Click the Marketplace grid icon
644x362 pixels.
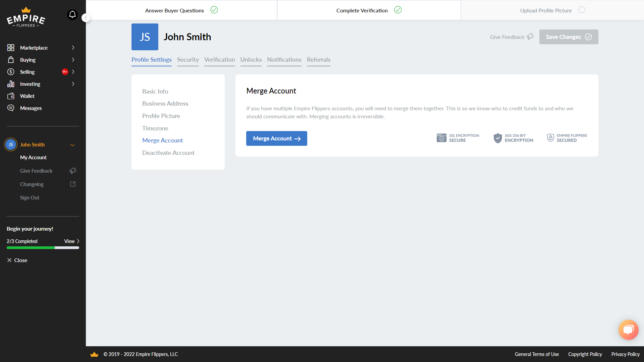(x=11, y=48)
